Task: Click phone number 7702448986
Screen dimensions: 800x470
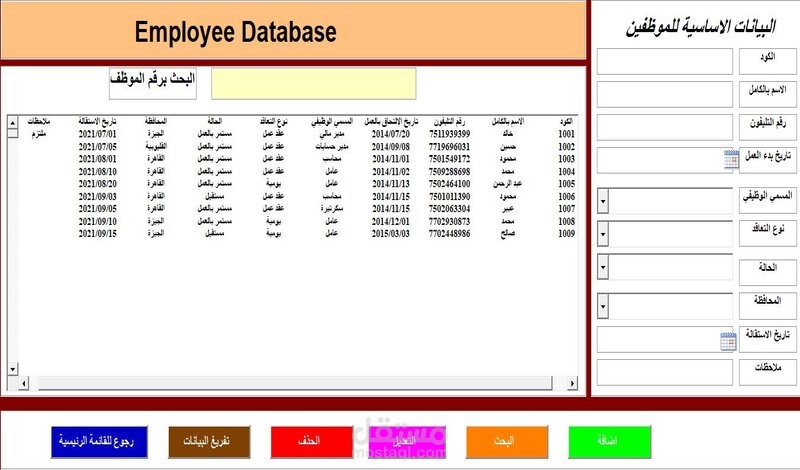Action: point(449,234)
